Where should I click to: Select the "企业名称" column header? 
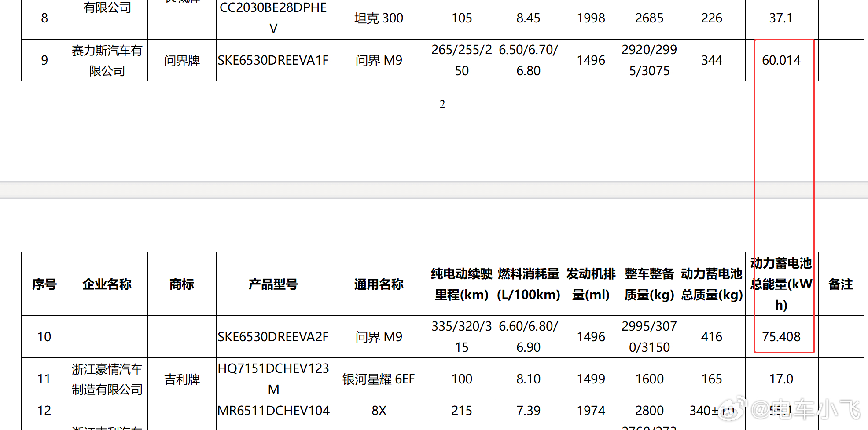coord(107,284)
